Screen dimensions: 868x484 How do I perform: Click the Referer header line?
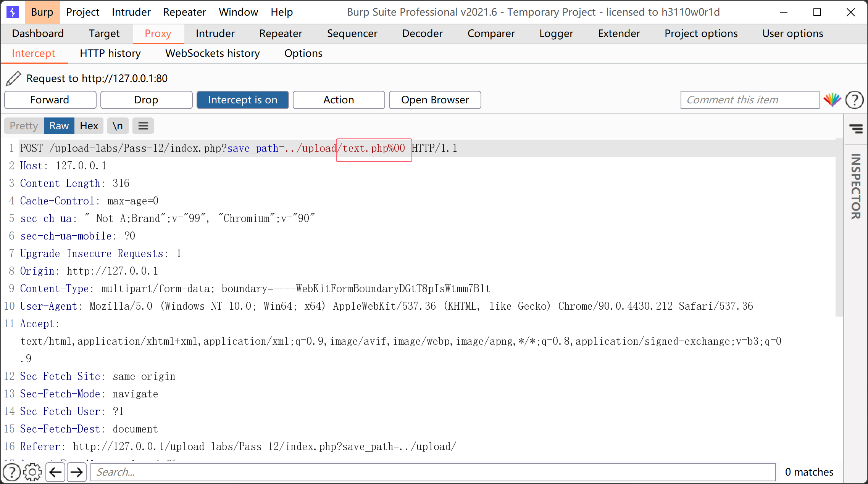click(x=238, y=447)
